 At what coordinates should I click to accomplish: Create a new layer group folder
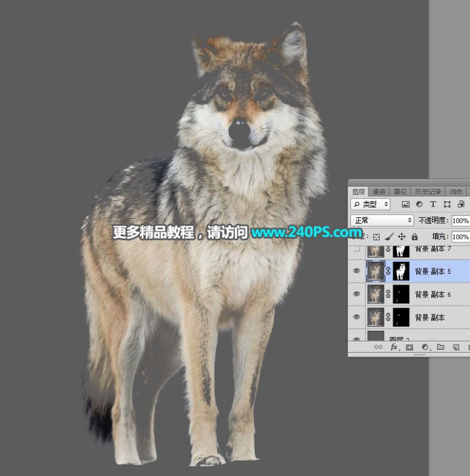point(440,347)
